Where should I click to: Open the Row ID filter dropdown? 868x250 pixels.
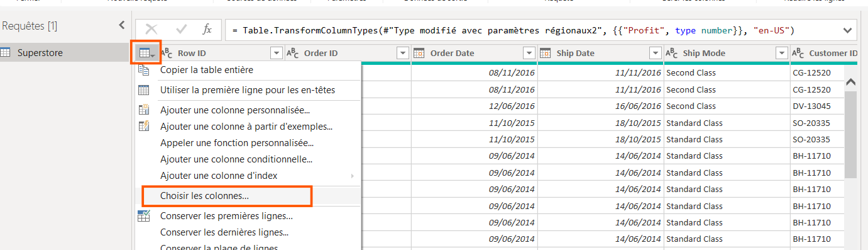276,54
